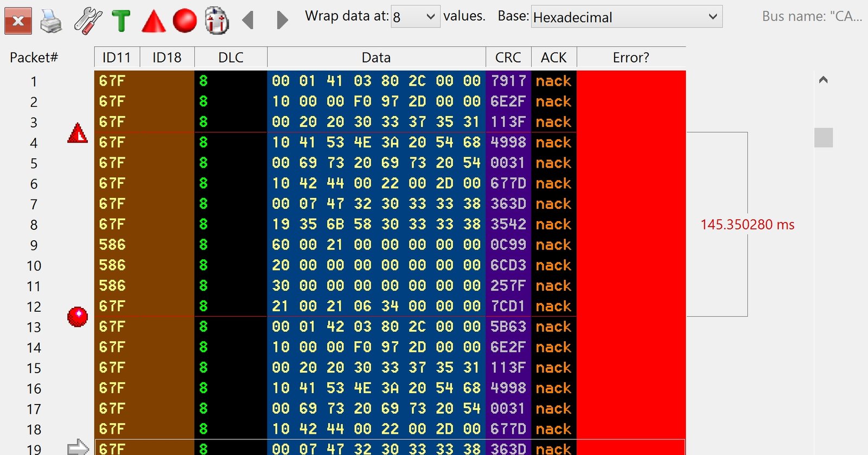The height and width of the screenshot is (455, 868).
Task: Click the DLC column header
Action: pyautogui.click(x=231, y=57)
